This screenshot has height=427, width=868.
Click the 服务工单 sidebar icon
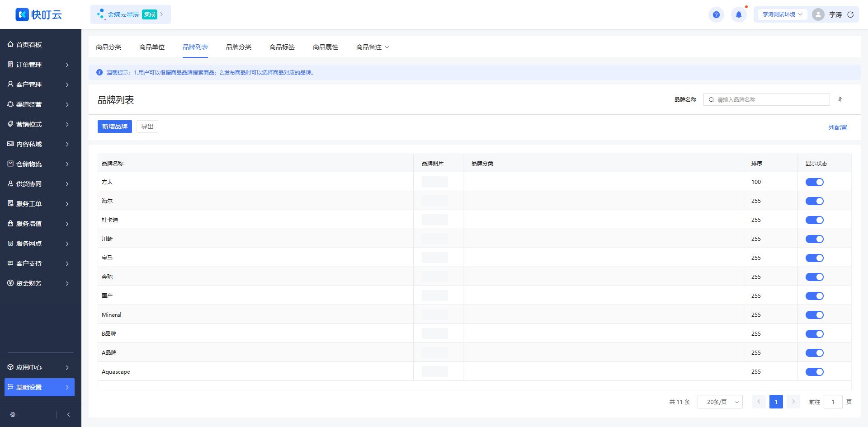tap(10, 203)
